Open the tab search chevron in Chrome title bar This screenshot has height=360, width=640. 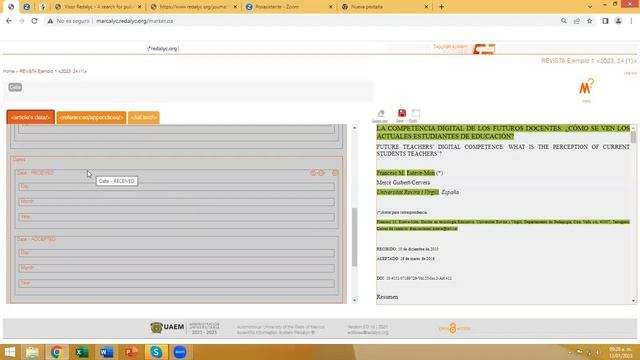click(589, 7)
